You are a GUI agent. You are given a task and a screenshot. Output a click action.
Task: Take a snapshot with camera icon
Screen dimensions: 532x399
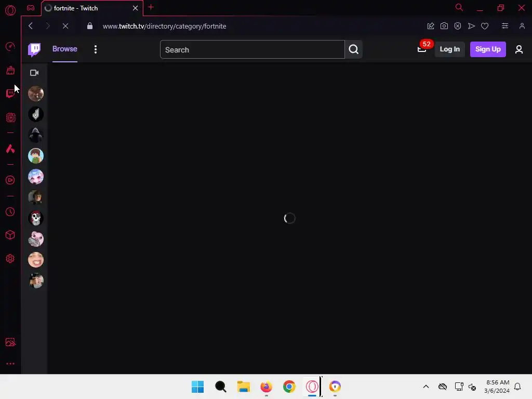pyautogui.click(x=444, y=26)
